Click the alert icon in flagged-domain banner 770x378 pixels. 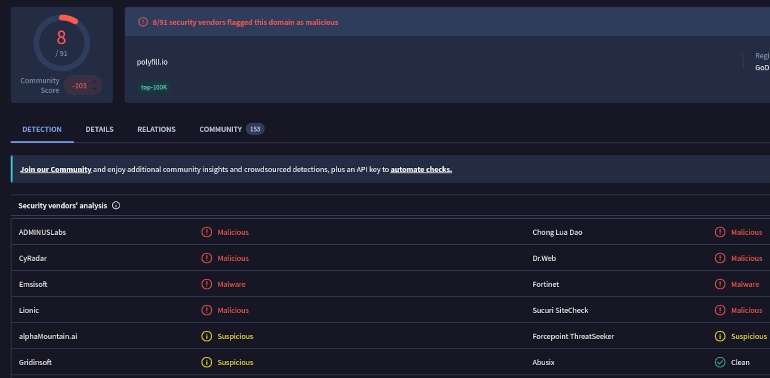[x=143, y=22]
